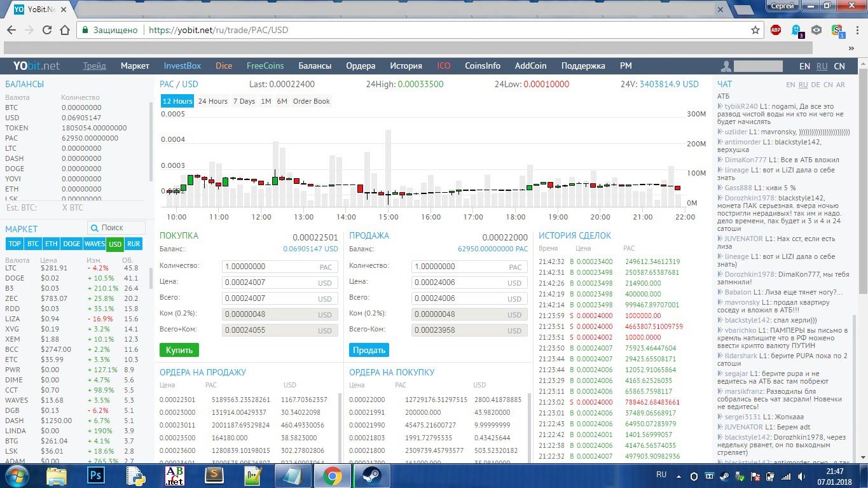
Task: Click the green Купить button
Action: click(x=179, y=350)
